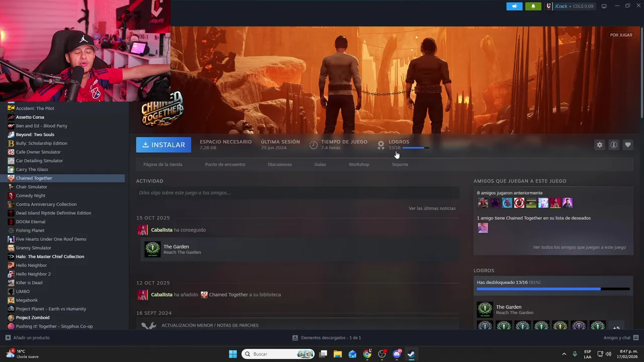
Task: Click the Chained Together icon in library list
Action: click(11, 178)
